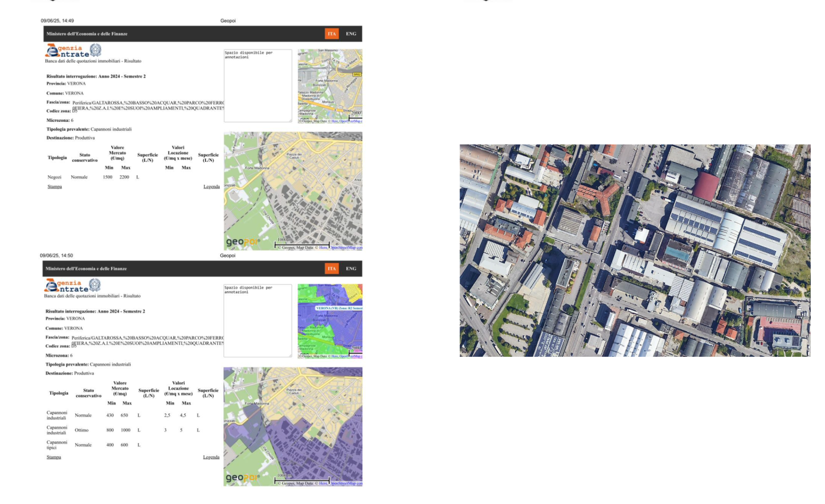Click the purple-shaded large map on the Capannoni page
The image size is (825, 504).
pyautogui.click(x=293, y=427)
